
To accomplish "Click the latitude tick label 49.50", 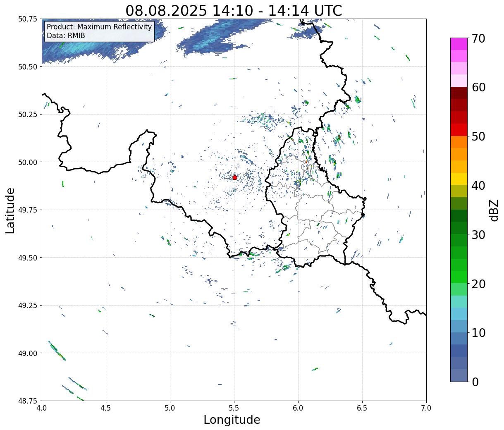I will point(28,258).
